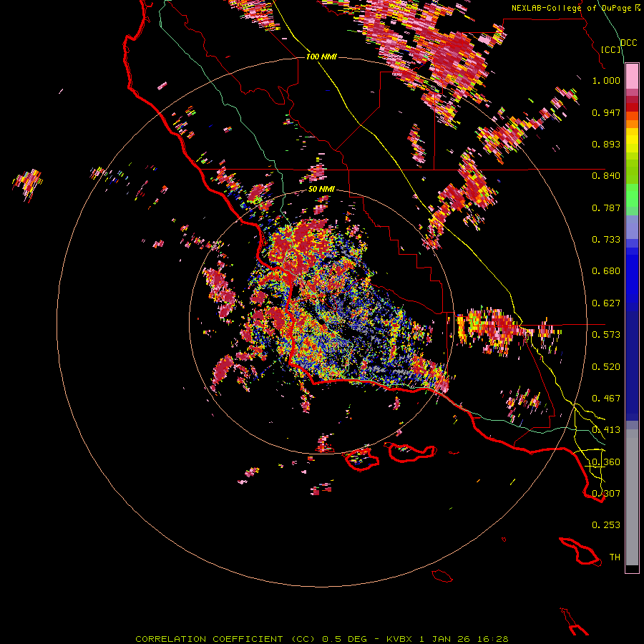Select the 0.360 legend value
This screenshot has width=644, height=644.
606,462
